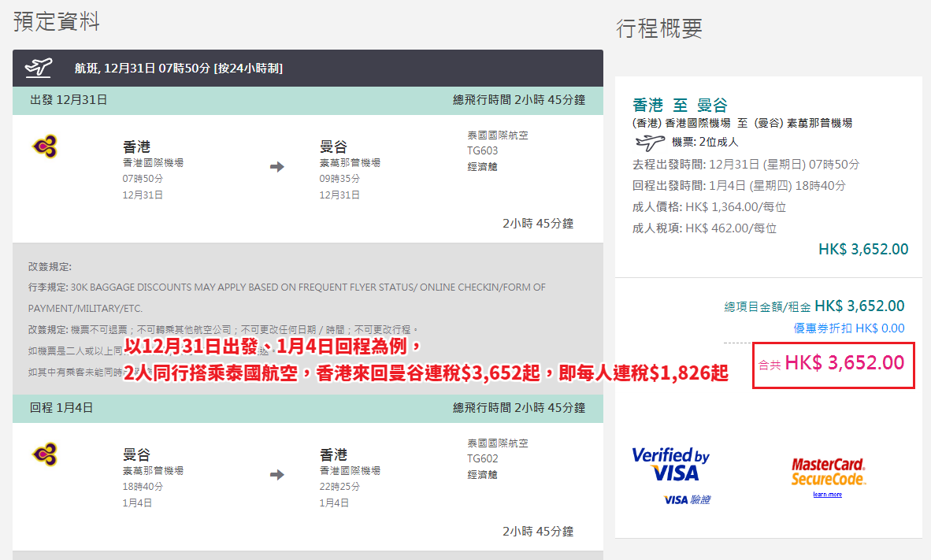This screenshot has width=931, height=560.
Task: Click the 機票不可退票 change rule line
Action: coord(223,329)
